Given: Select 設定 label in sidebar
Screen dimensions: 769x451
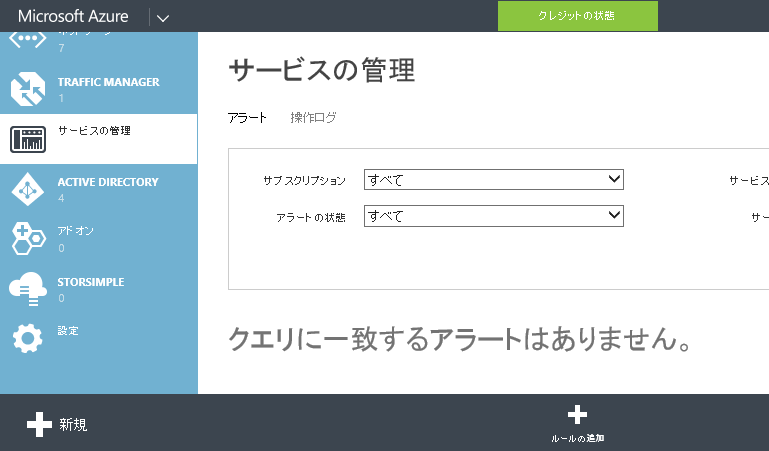Looking at the screenshot, I should (68, 331).
